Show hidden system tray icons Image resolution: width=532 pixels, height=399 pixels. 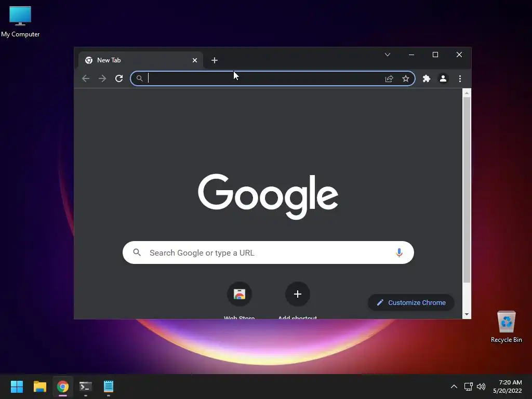[454, 387]
